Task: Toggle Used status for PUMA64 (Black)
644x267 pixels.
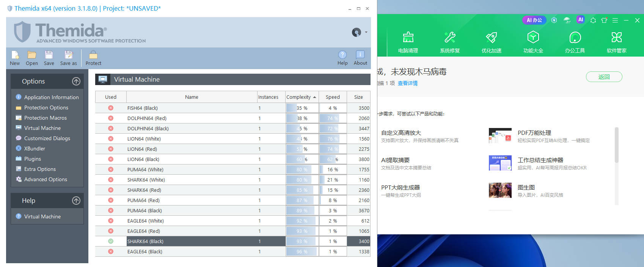Action: pyautogui.click(x=111, y=210)
